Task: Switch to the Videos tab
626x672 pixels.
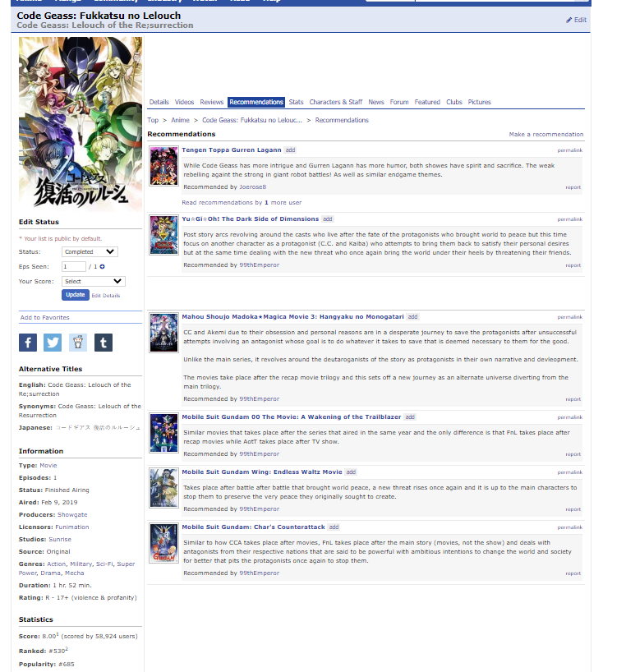Action: (x=184, y=102)
